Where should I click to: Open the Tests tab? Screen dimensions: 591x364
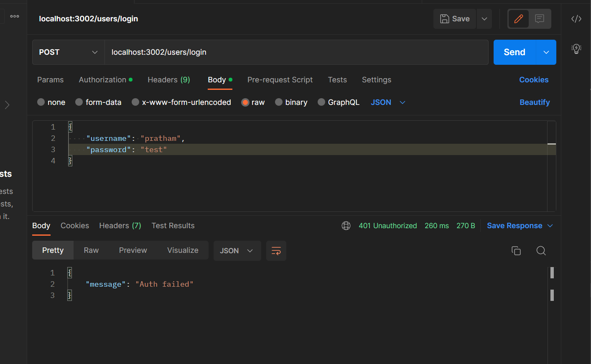[337, 80]
